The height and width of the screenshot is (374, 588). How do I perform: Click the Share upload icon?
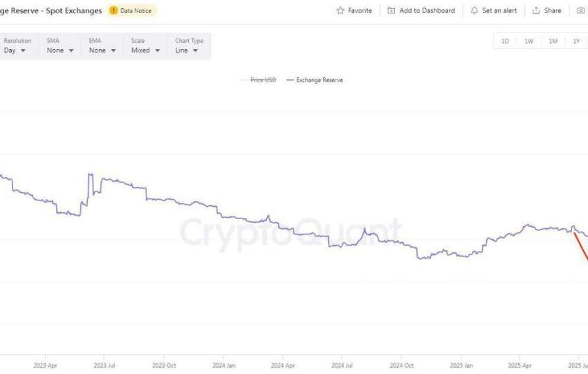coord(536,10)
